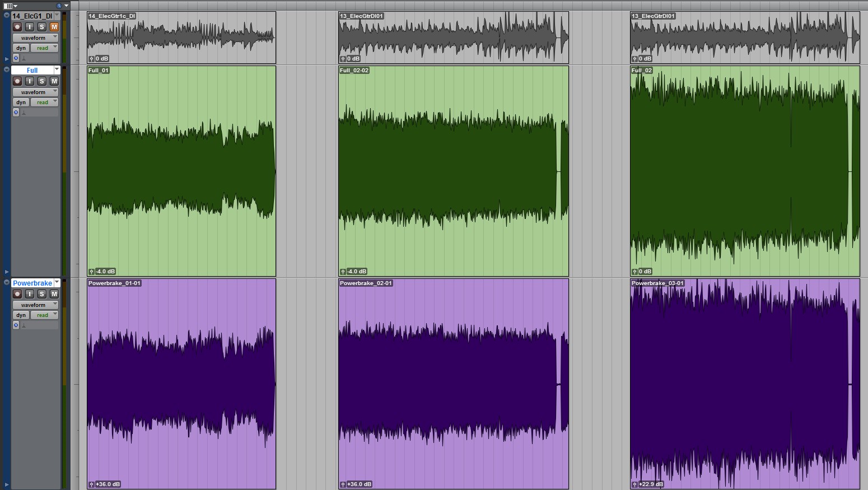Click the elastic audio icon on Powerbrake track
The height and width of the screenshot is (490, 868).
[x=24, y=325]
